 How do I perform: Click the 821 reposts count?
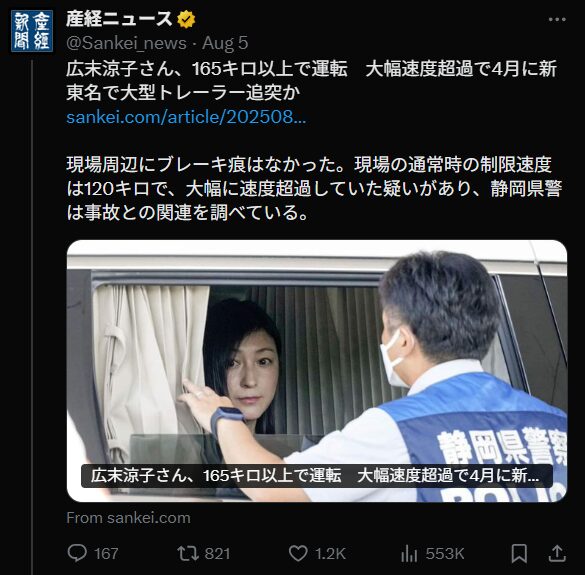pyautogui.click(x=217, y=554)
